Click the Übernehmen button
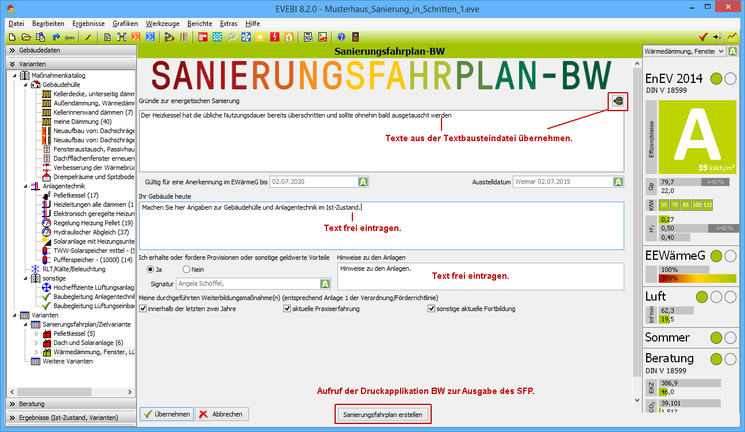This screenshot has height=432, width=745. click(167, 414)
